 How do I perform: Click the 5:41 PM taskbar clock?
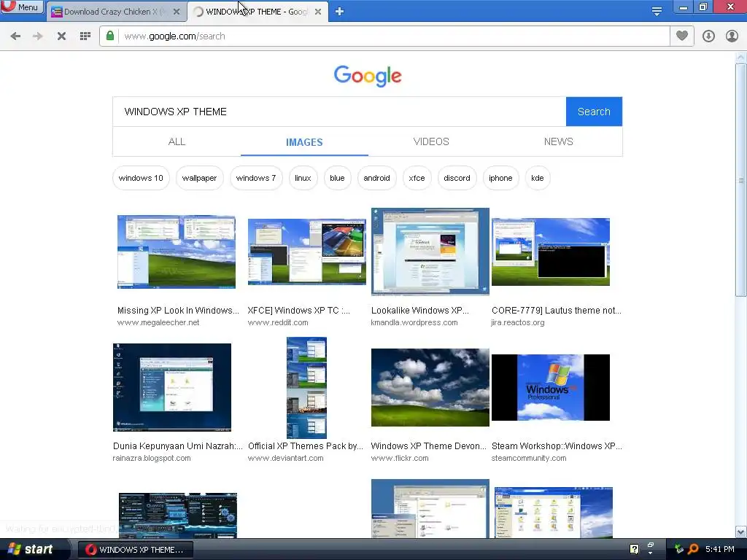pos(720,549)
